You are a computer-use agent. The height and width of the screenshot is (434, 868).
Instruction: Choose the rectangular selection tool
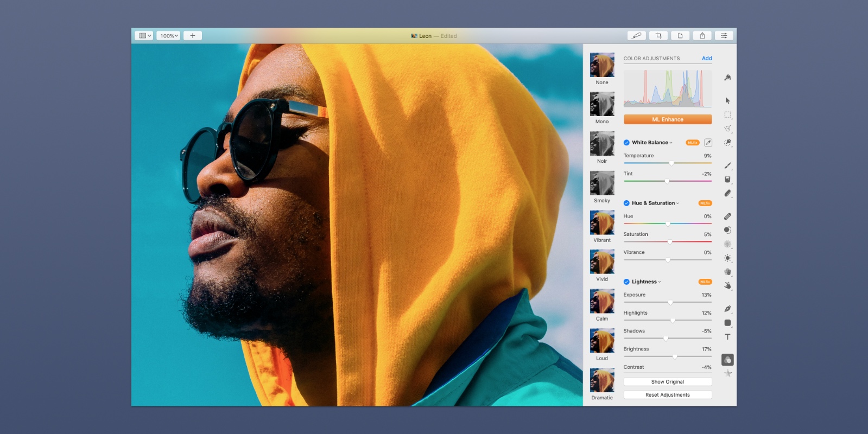click(x=727, y=115)
